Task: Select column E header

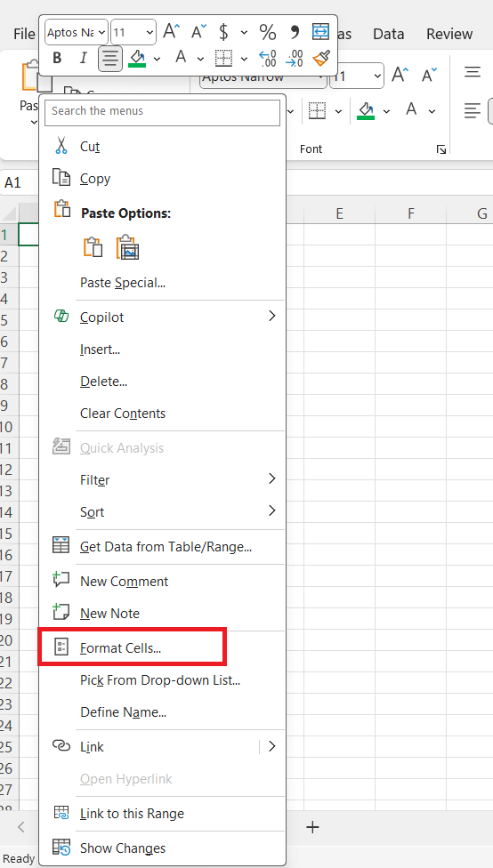Action: pos(339,213)
